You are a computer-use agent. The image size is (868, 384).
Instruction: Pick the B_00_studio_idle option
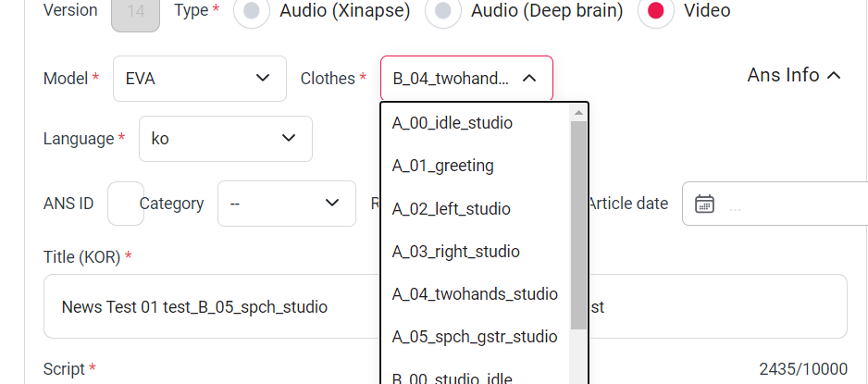click(453, 377)
